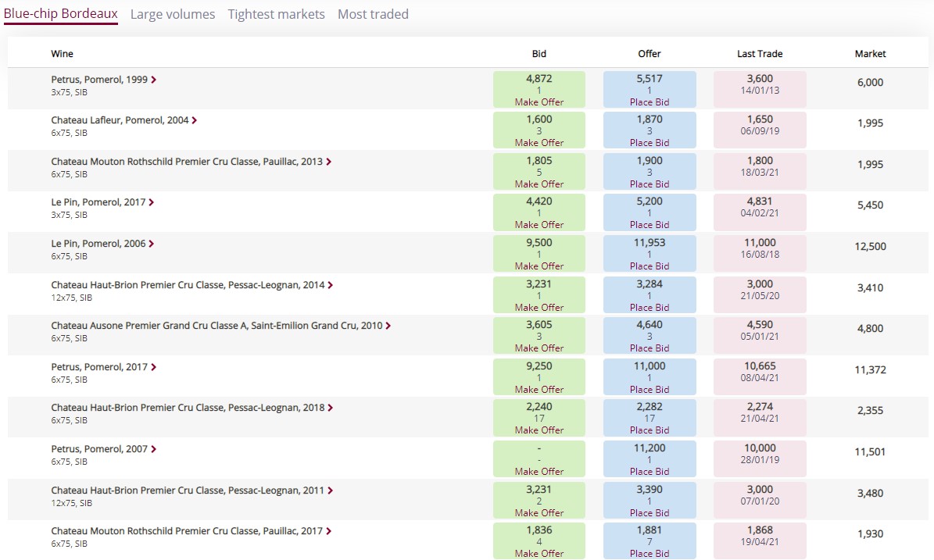The width and height of the screenshot is (934, 560).
Task: Open Chateau Haut-Brion Pessac-Leognan 2018 link
Action: pos(188,408)
